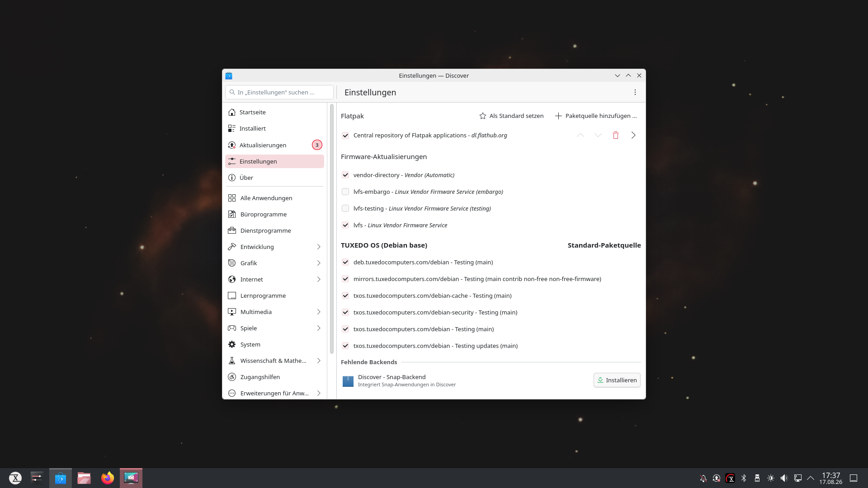Click the Einstellungen search field
868x488 pixels.
(x=279, y=92)
